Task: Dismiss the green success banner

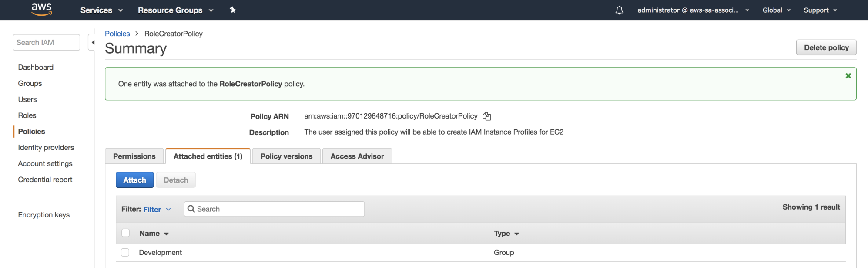Action: pyautogui.click(x=848, y=76)
